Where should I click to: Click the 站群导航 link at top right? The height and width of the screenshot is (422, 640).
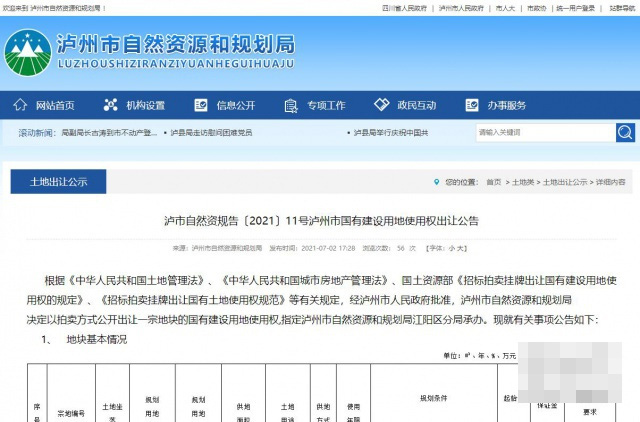click(x=621, y=7)
